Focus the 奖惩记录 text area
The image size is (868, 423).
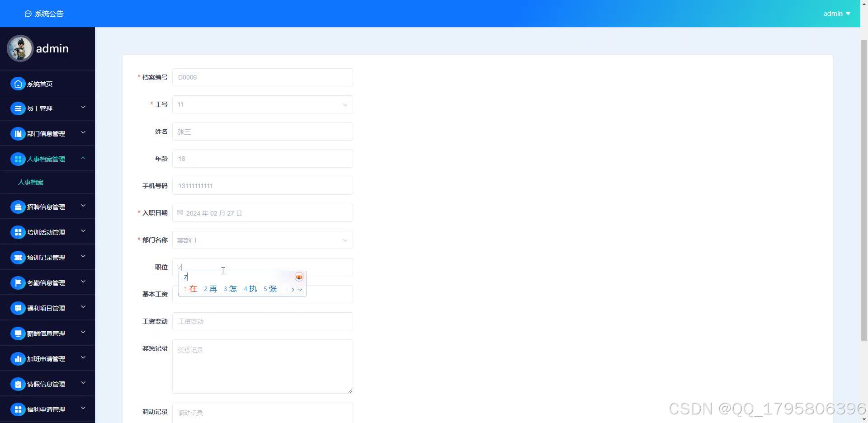[x=263, y=367]
